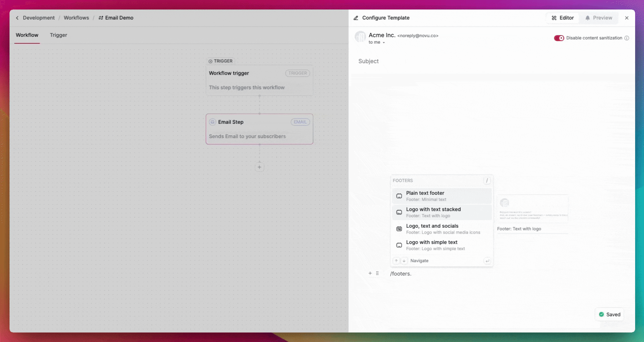Expand the 'to me' recipient dropdown
Image resolution: width=644 pixels, height=342 pixels.
coord(383,42)
